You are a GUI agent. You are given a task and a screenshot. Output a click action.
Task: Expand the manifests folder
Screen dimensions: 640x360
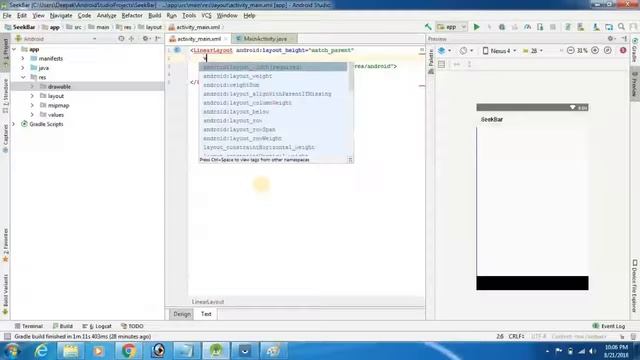[x=23, y=58]
